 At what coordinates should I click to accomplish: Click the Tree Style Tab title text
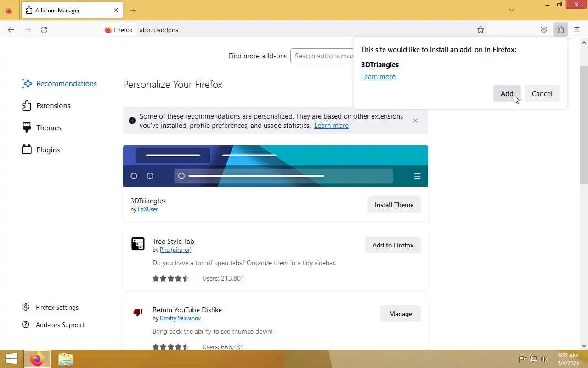[x=173, y=241]
